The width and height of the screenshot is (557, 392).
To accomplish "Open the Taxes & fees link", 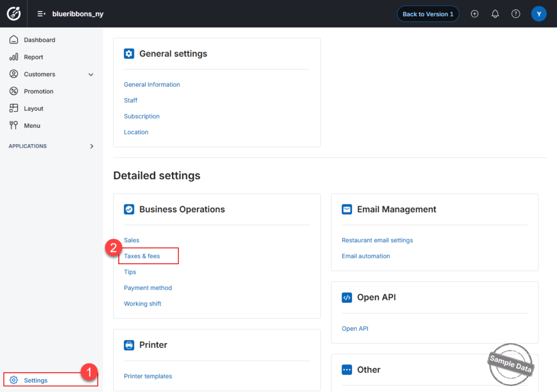I will [142, 256].
